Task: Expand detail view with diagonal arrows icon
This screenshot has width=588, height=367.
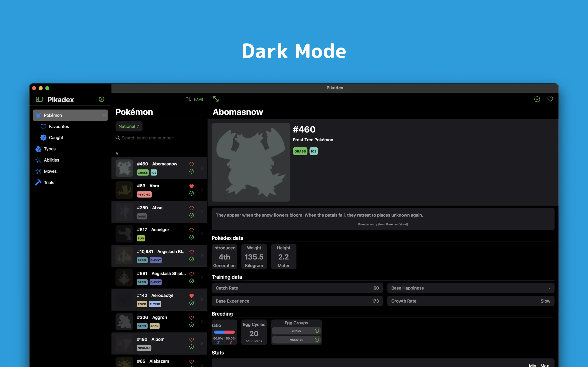Action: point(216,99)
